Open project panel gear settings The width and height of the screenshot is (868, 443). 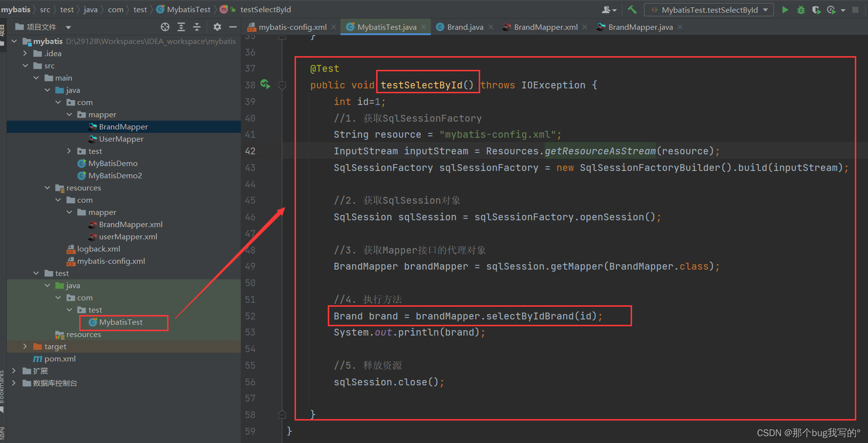coord(217,27)
